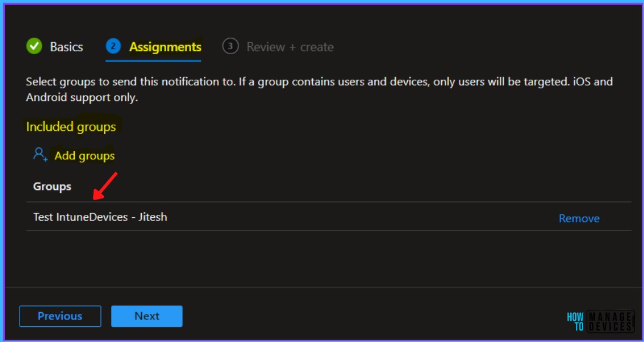Click the Groups column header
Screen dimensions: 644x342
click(x=52, y=186)
